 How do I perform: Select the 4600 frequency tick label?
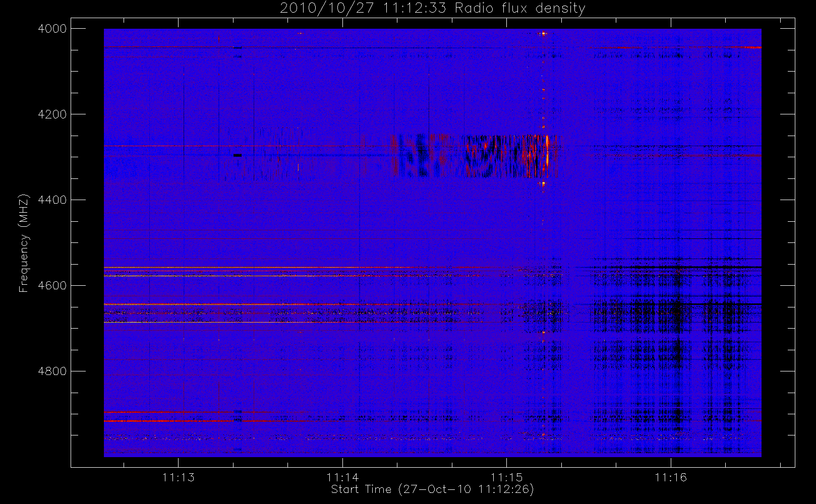52,286
